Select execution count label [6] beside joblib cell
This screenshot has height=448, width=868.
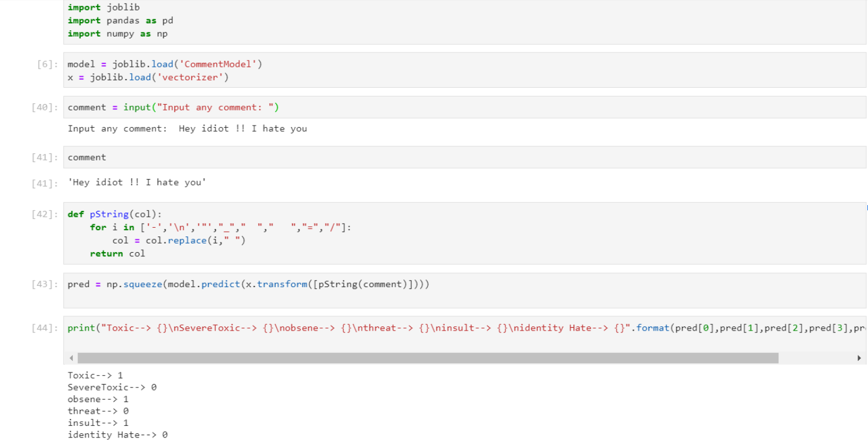click(45, 64)
